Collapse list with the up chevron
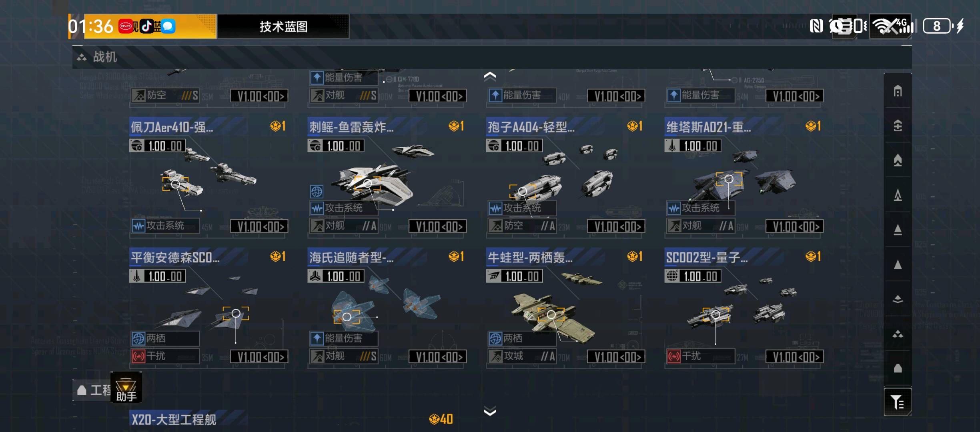This screenshot has height=432, width=980. point(490,76)
